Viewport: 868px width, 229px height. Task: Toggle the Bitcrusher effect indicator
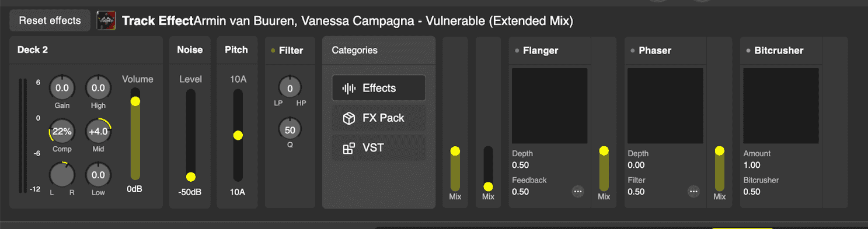coord(748,51)
